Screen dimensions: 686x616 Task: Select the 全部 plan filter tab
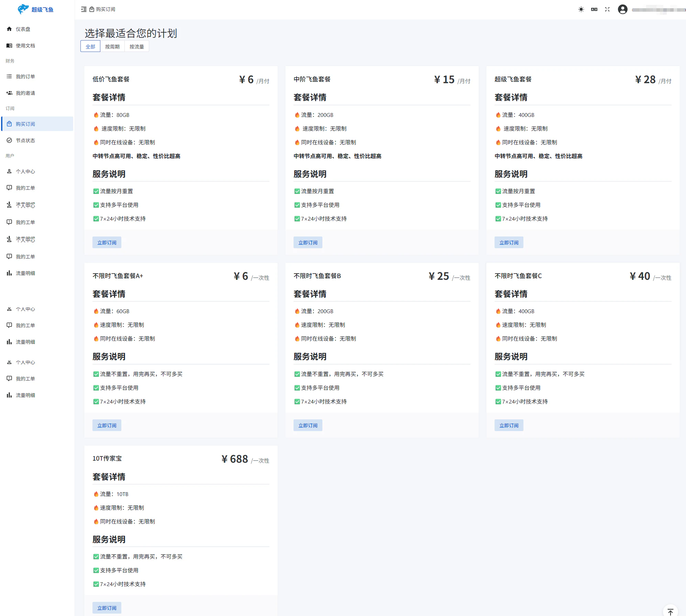90,46
